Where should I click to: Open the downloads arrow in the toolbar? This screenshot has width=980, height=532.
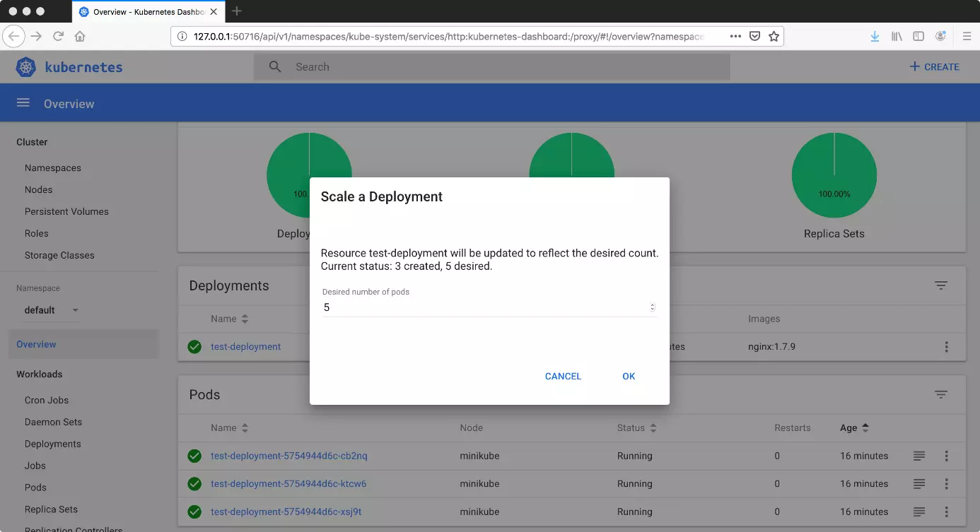click(875, 36)
